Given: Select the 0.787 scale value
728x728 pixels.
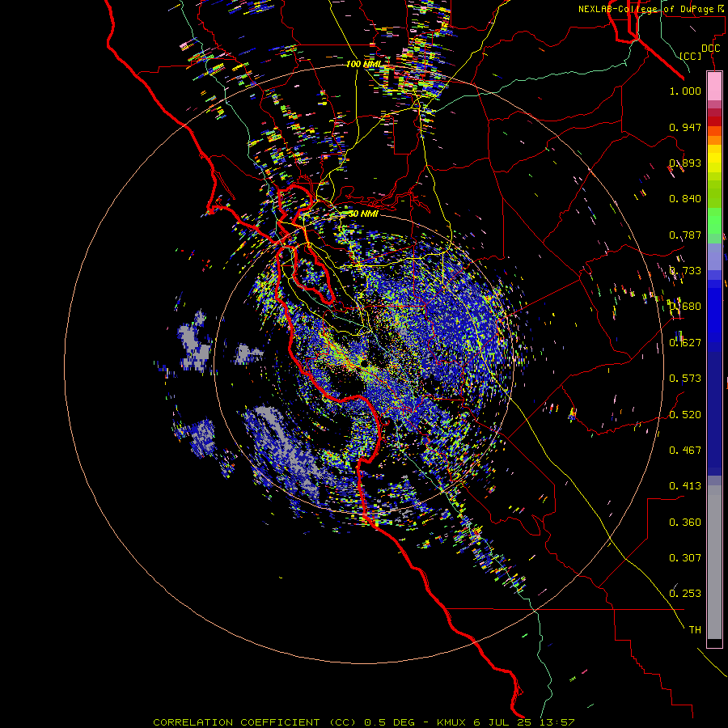Looking at the screenshot, I should click(685, 235).
